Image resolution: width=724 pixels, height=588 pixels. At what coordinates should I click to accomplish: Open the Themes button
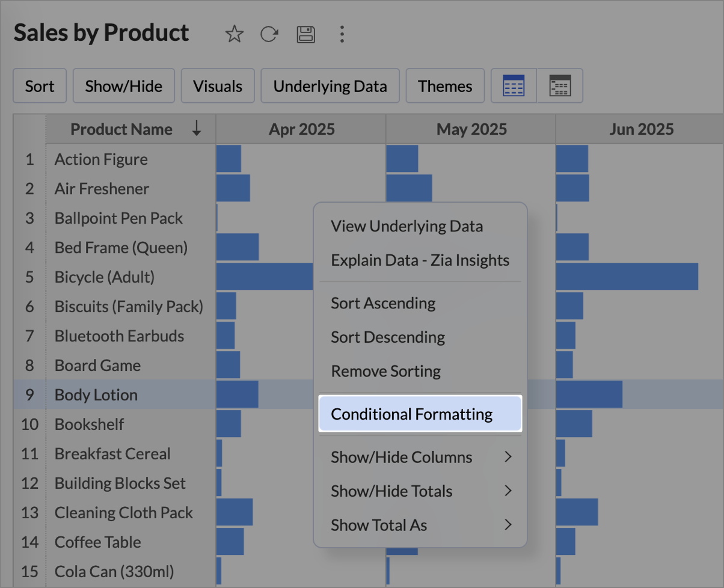coord(445,86)
